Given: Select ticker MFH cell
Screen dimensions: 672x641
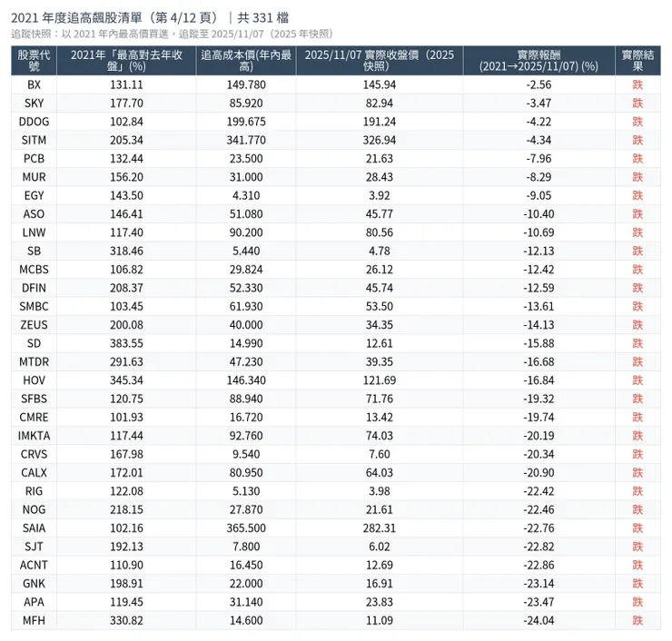Looking at the screenshot, I should coord(34,620).
